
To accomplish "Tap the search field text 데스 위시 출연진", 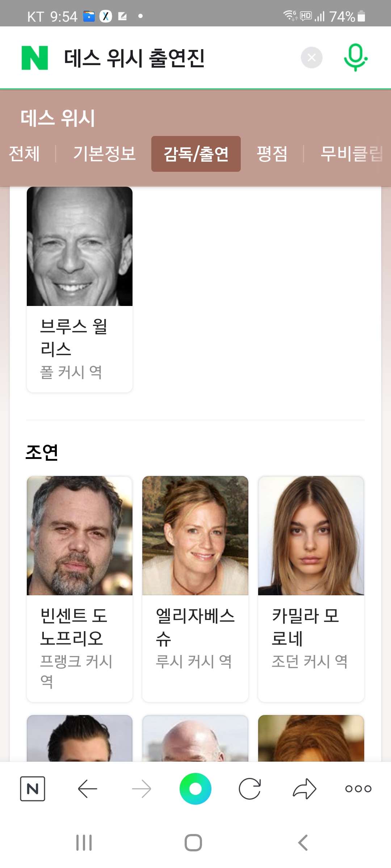I will pyautogui.click(x=134, y=58).
